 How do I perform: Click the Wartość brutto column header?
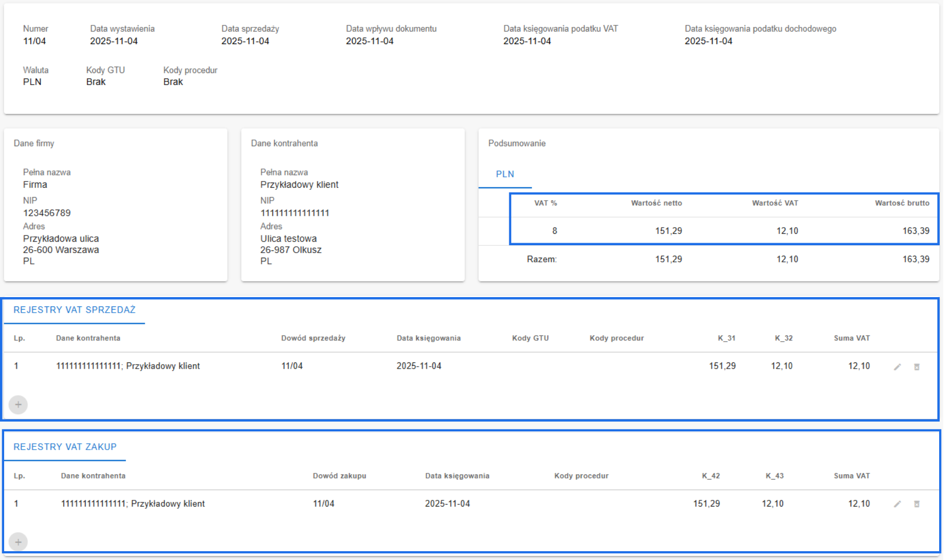[x=902, y=203]
